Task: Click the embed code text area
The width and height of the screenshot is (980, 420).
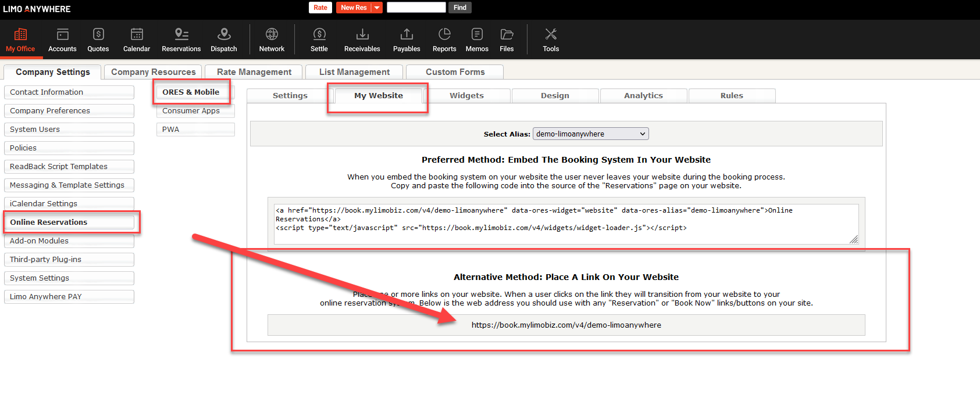Action: point(565,224)
